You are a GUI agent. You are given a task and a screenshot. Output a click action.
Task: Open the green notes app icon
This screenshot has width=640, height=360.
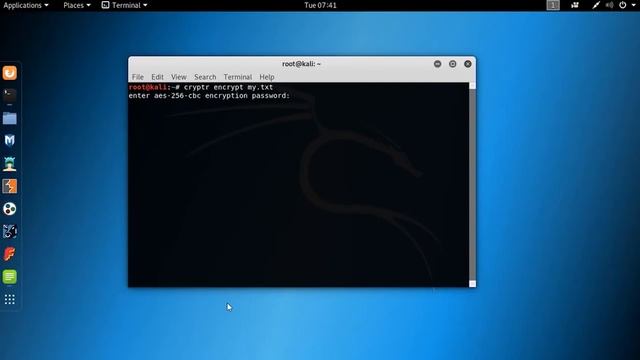9,277
